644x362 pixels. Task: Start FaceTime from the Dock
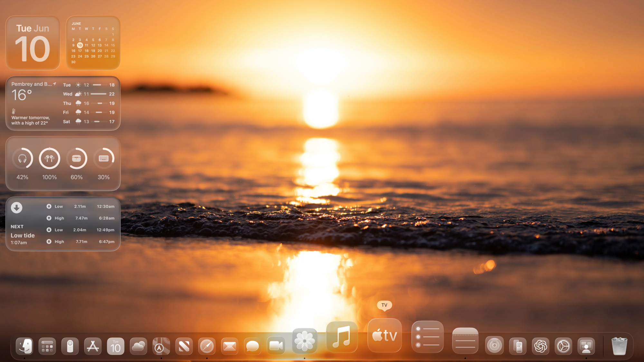pos(276,346)
